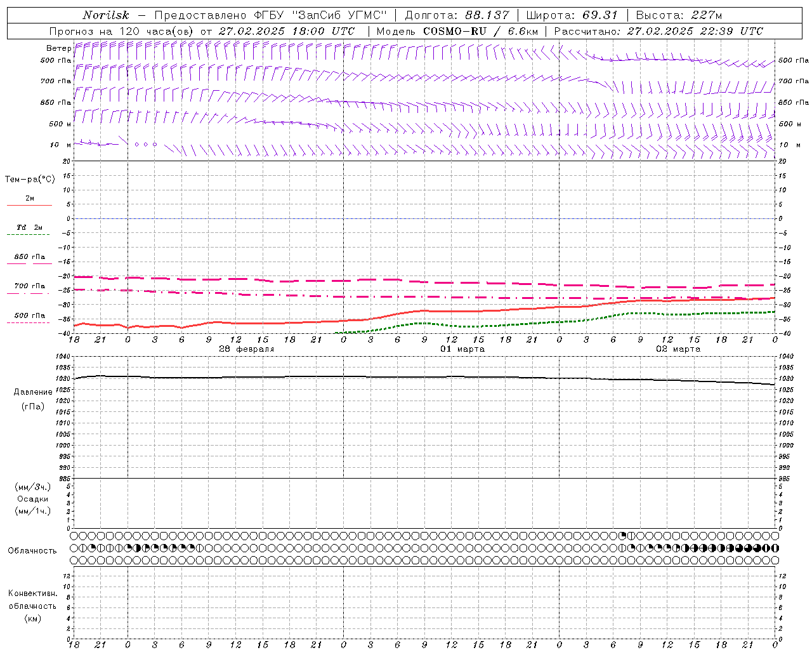Screen dimensions: 812x650
Task: Click the '(мм/1ч.)' precipitation unit label
Action: [x=33, y=511]
